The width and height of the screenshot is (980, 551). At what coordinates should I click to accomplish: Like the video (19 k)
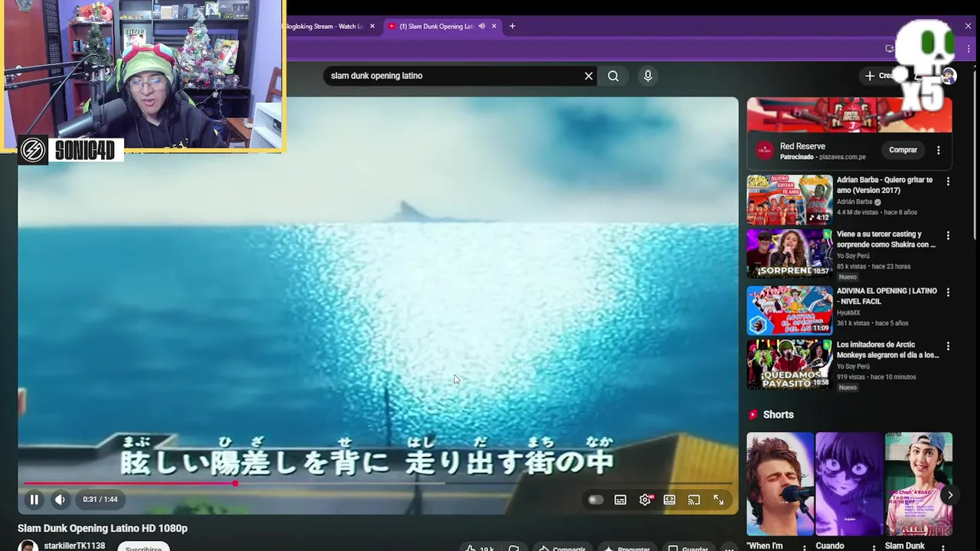pyautogui.click(x=479, y=548)
